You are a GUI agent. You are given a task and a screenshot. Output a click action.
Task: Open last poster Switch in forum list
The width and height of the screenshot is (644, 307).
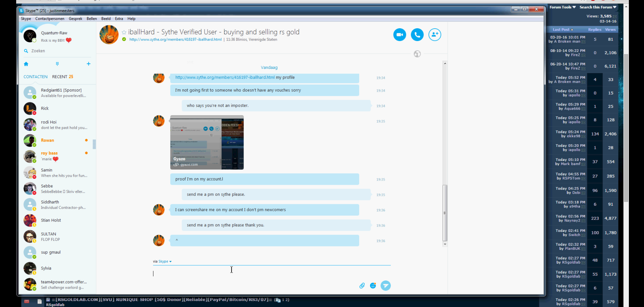574,235
